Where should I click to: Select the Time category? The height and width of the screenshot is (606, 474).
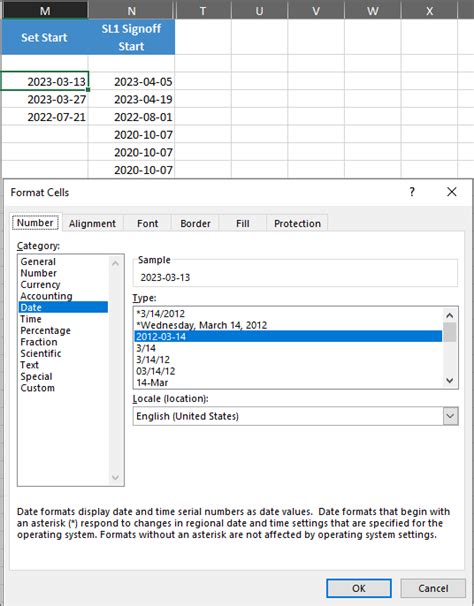tap(63, 319)
